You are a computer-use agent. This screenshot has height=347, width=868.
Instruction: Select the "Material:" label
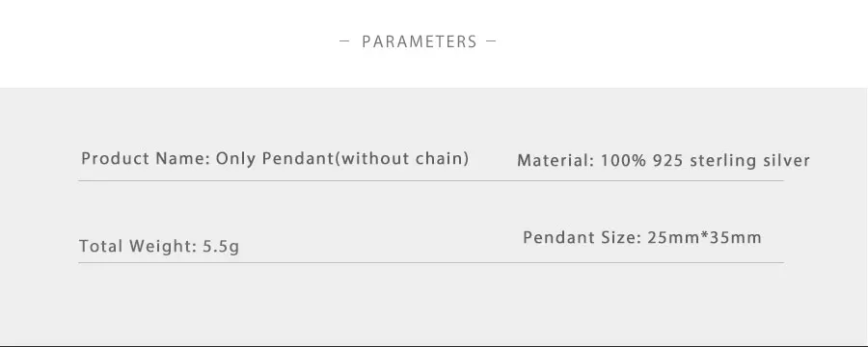(556, 161)
